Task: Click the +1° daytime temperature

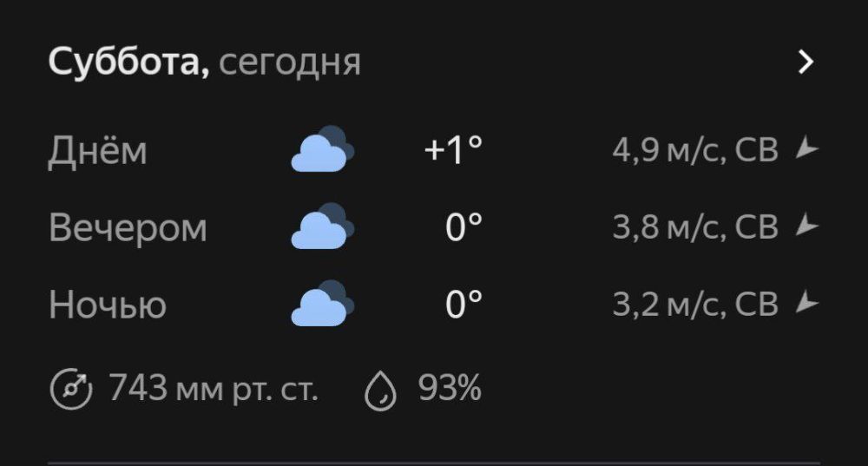Action: tap(453, 150)
